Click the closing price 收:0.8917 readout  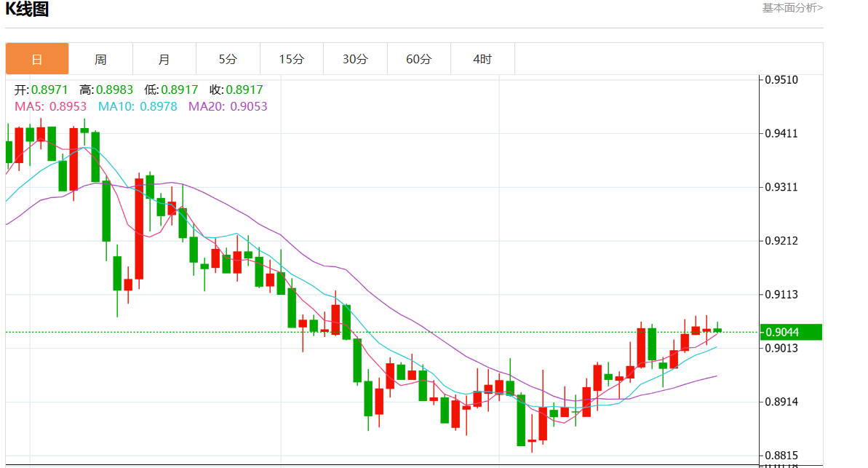pos(236,90)
